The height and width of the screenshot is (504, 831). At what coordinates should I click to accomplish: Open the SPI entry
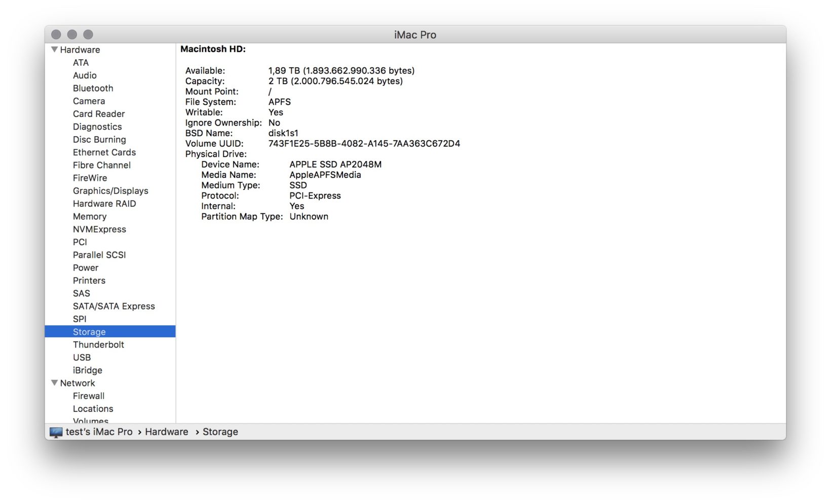(80, 319)
